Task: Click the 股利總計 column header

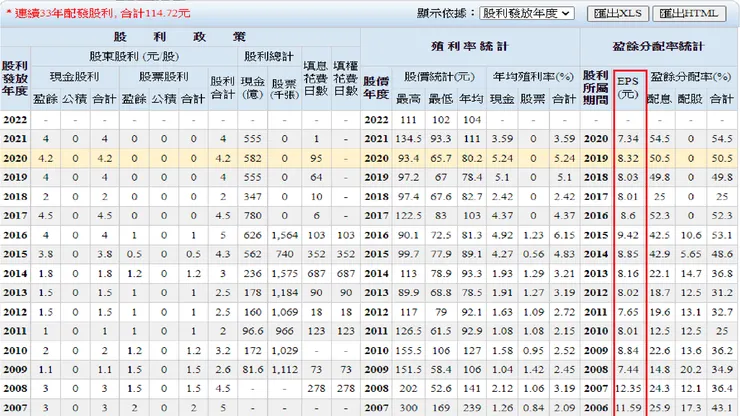Action: click(269, 57)
